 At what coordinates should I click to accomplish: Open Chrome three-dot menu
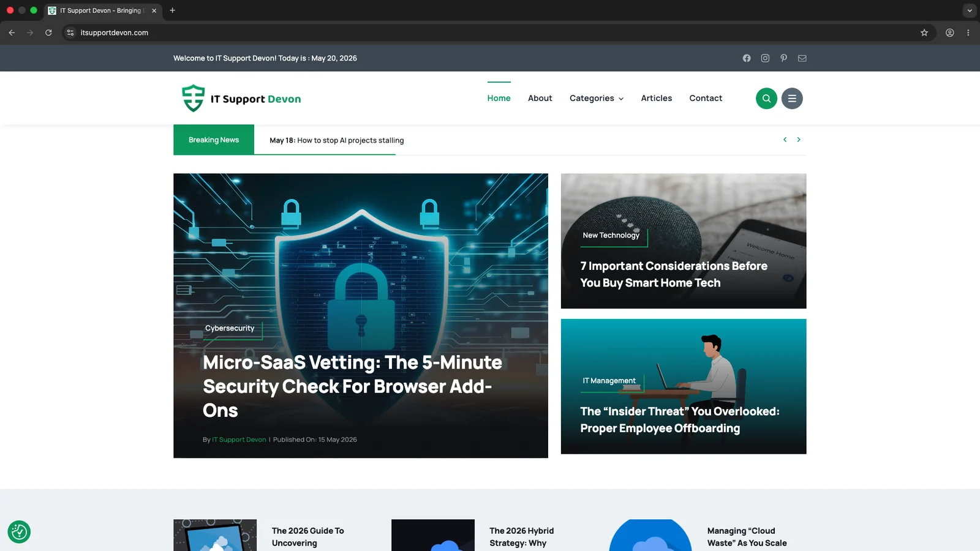[x=968, y=32]
